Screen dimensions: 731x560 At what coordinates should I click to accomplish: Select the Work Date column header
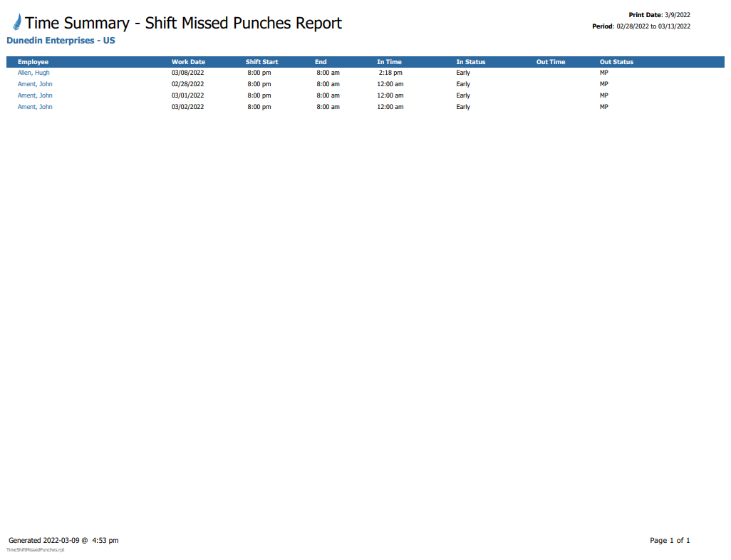point(188,62)
